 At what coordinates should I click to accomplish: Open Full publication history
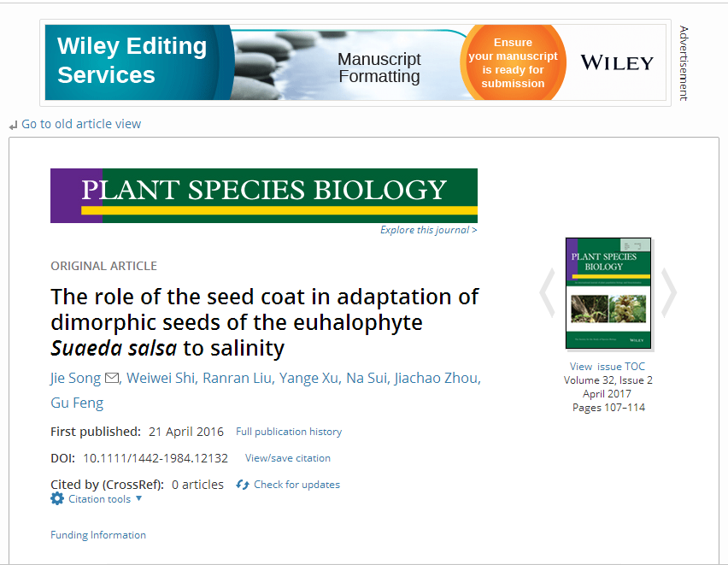[x=289, y=432]
